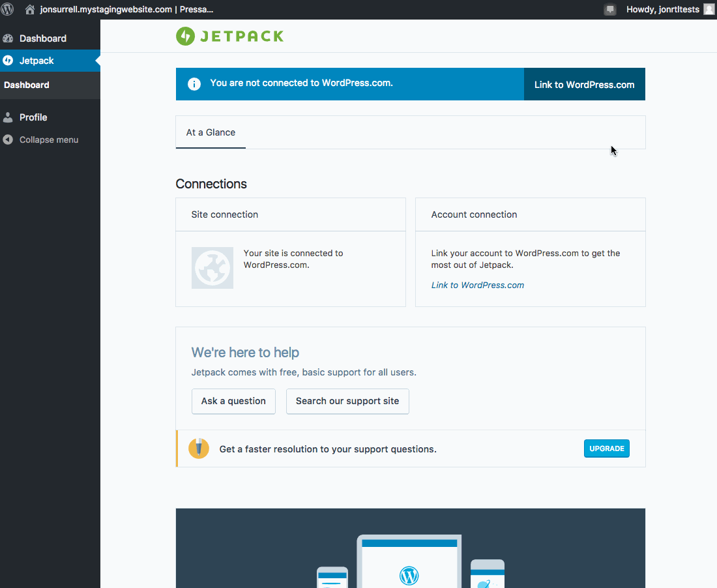Click 'Jetpack comes with free, basic support' text
Image resolution: width=717 pixels, height=588 pixels.
click(x=304, y=372)
